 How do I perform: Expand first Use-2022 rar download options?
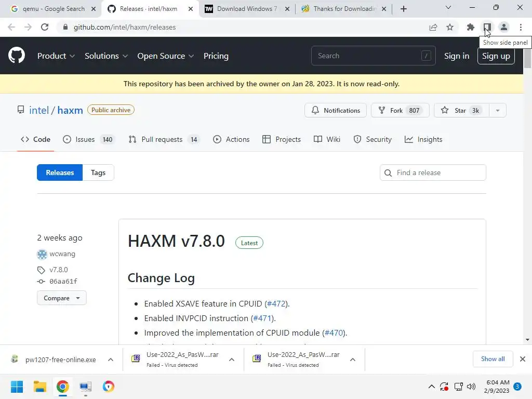(232, 360)
